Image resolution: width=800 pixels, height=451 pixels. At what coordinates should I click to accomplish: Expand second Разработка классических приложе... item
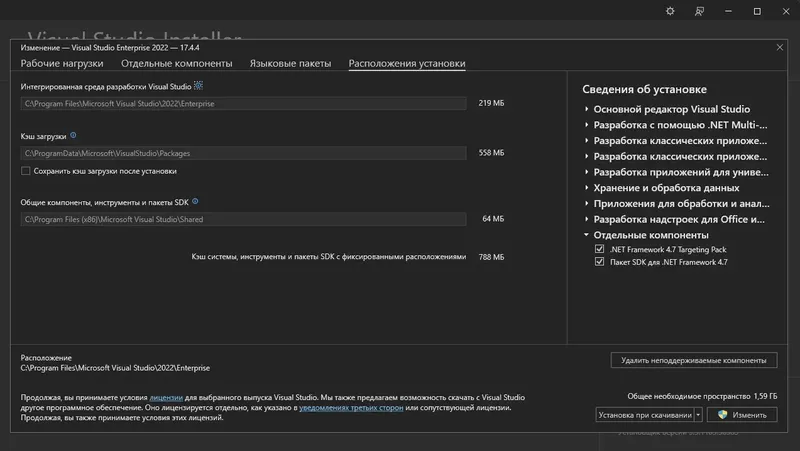(x=586, y=156)
